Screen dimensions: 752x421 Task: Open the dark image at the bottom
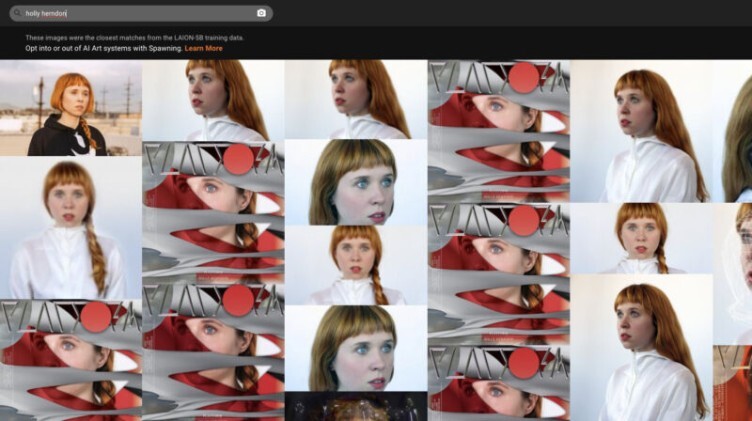(x=356, y=407)
